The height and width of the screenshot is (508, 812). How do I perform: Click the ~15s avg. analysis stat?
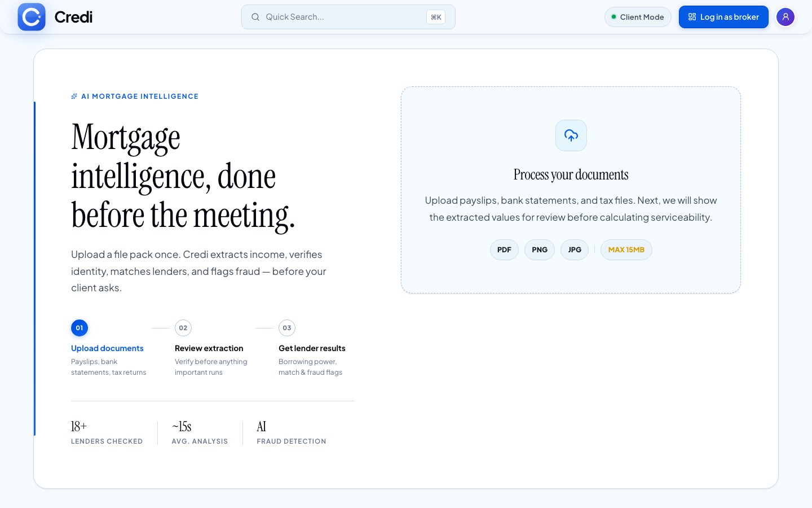pyautogui.click(x=200, y=433)
